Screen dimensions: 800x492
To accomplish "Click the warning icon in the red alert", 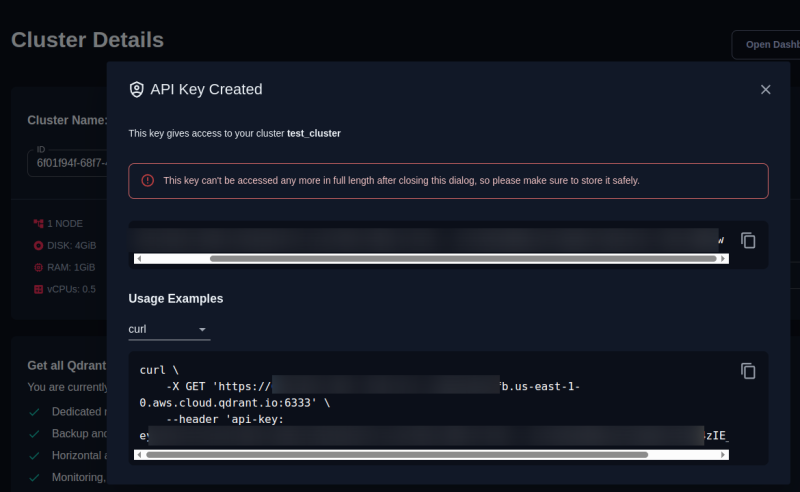I will [x=147, y=181].
